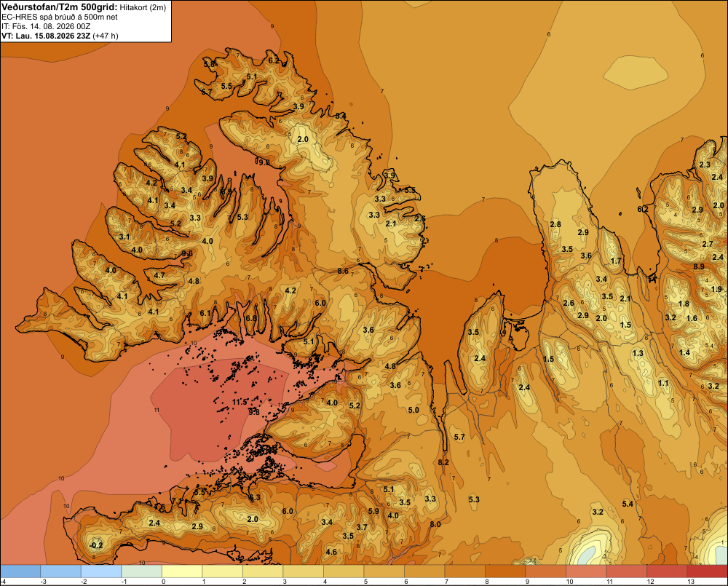Click the 1.8 temperature value
Viewport: 728px width, 586px height.
684,304
